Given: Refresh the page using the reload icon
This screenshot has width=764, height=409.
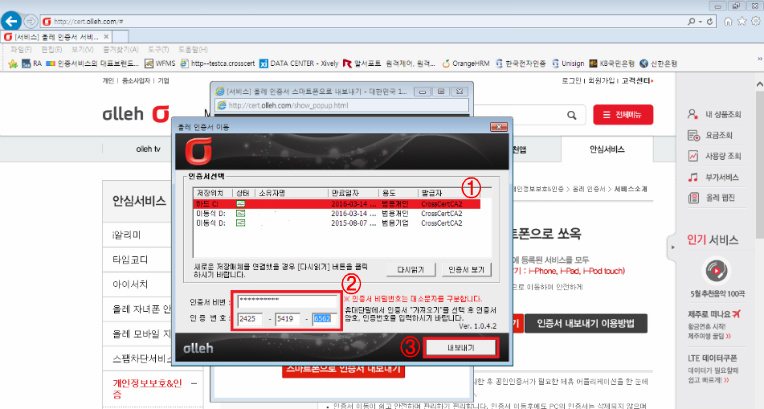Looking at the screenshot, I should coord(710,21).
